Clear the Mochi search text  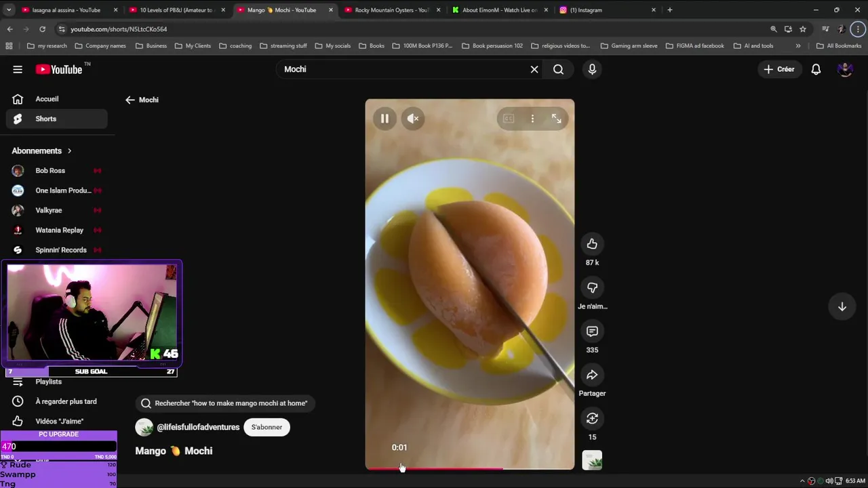tap(534, 69)
